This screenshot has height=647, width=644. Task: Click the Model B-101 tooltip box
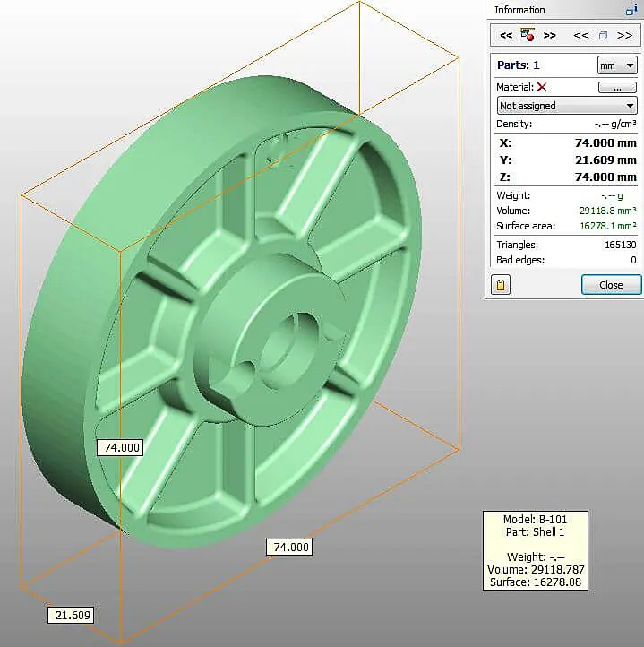535,551
